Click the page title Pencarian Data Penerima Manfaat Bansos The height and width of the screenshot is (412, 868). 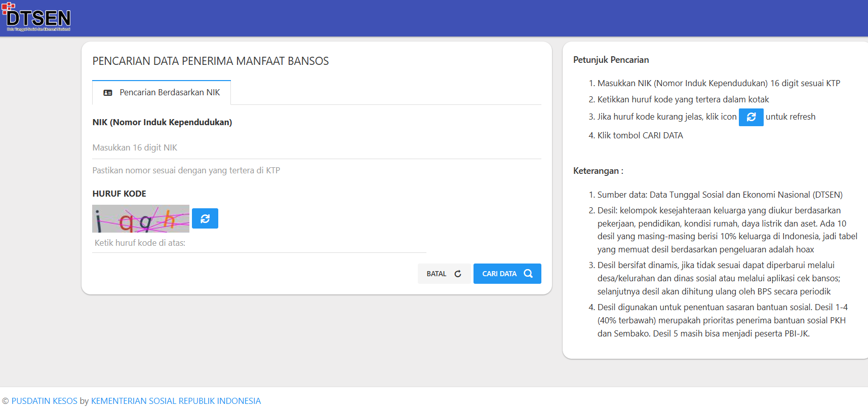coord(211,61)
